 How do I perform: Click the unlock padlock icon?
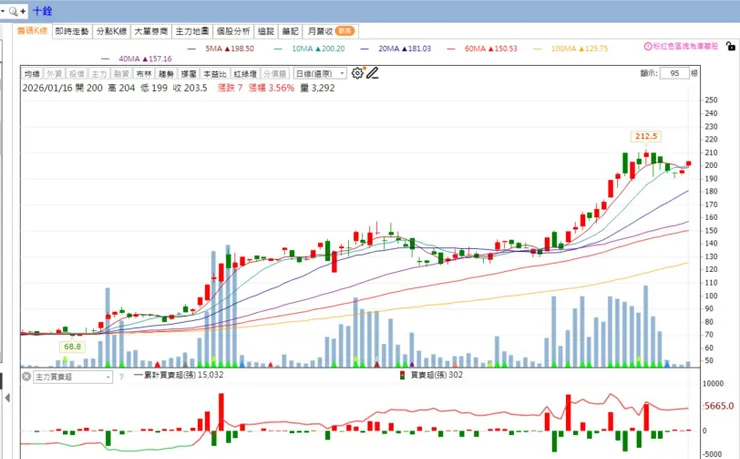[731, 46]
